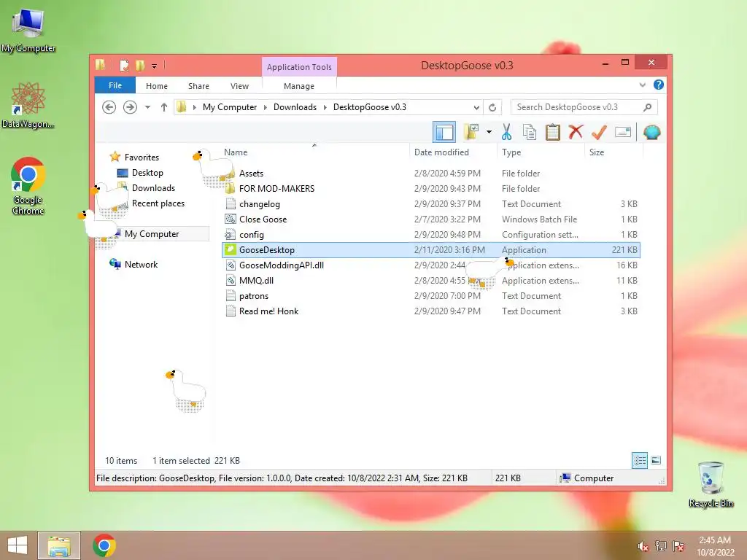Open Quick Access Toolbar customize dropdown
This screenshot has width=747, height=560.
click(x=155, y=66)
